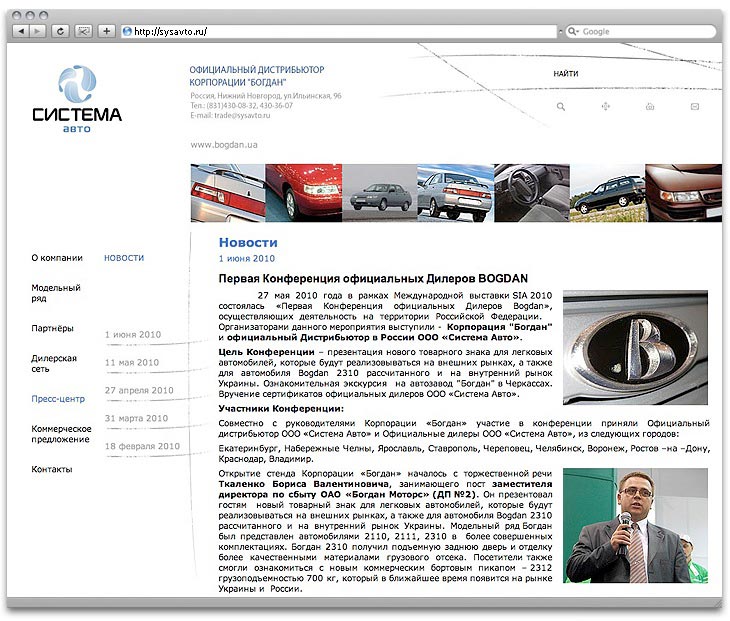Click the address bar showing http://sysavto.ru/
This screenshot has width=730, height=621.
339,32
